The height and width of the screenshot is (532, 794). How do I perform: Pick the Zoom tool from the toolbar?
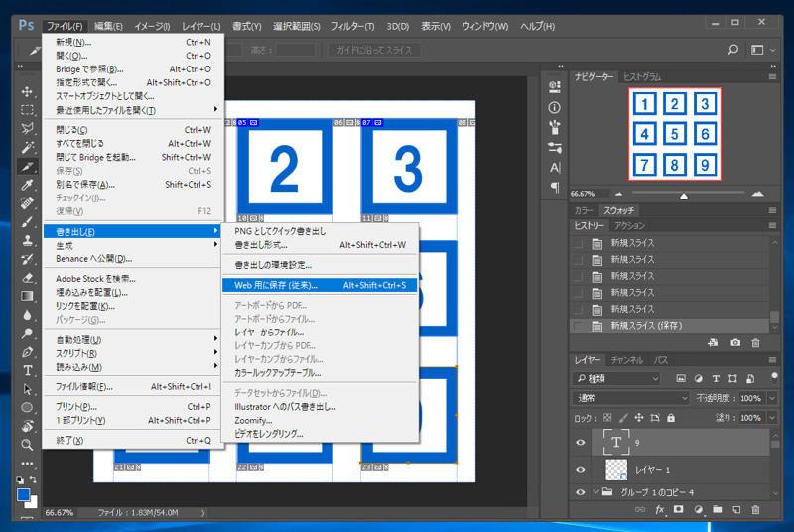pyautogui.click(x=28, y=445)
